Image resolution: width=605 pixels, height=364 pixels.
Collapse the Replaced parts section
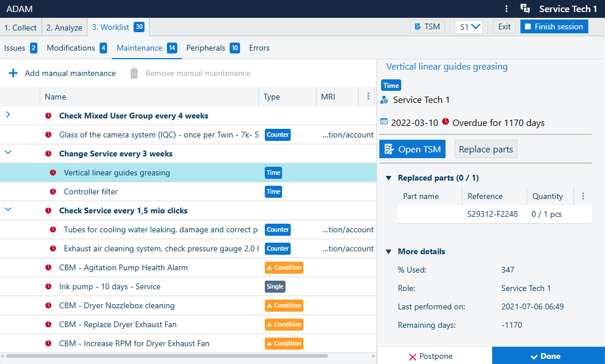pos(389,178)
